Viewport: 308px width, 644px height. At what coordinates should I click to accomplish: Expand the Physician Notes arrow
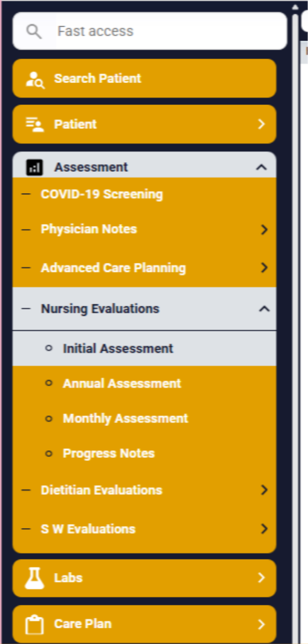(x=264, y=229)
